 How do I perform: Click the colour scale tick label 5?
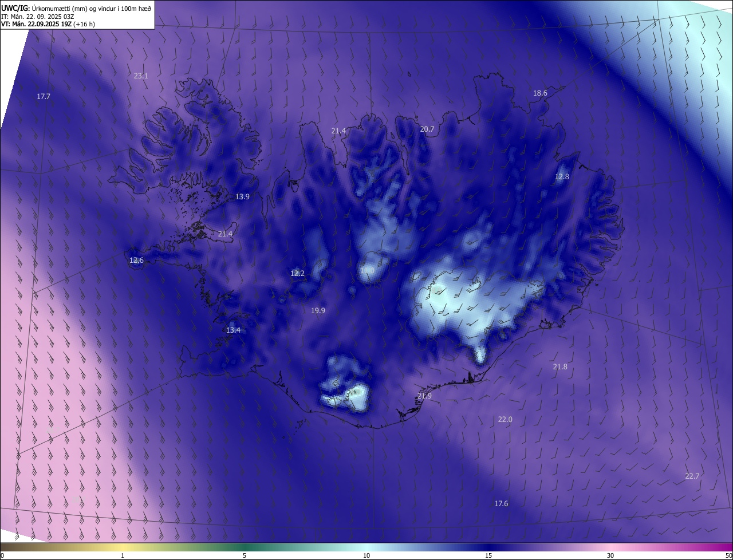[245, 556]
